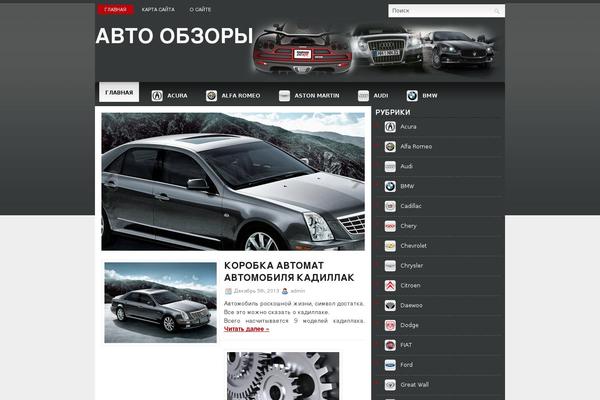Follow the Читать далее link

(246, 329)
